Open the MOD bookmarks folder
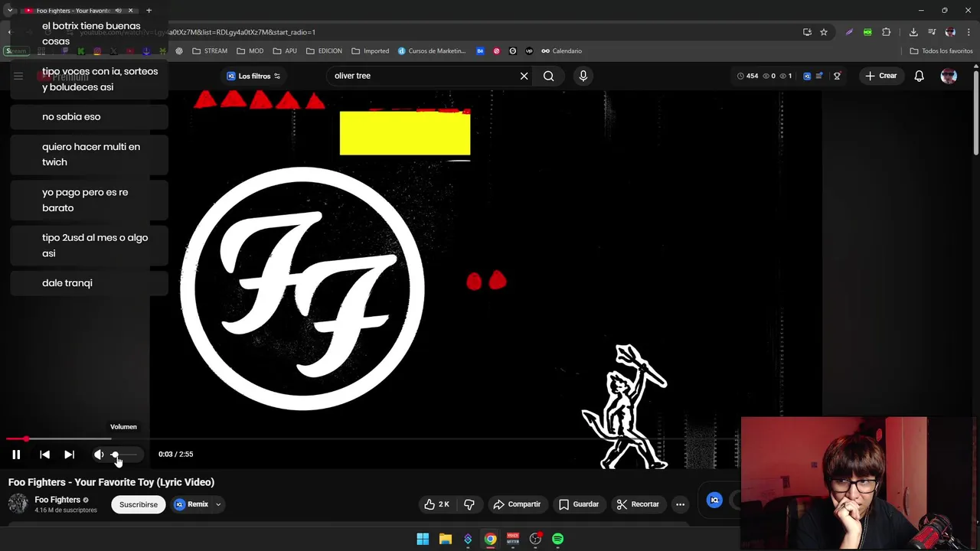Viewport: 980px width, 551px height. (x=250, y=51)
